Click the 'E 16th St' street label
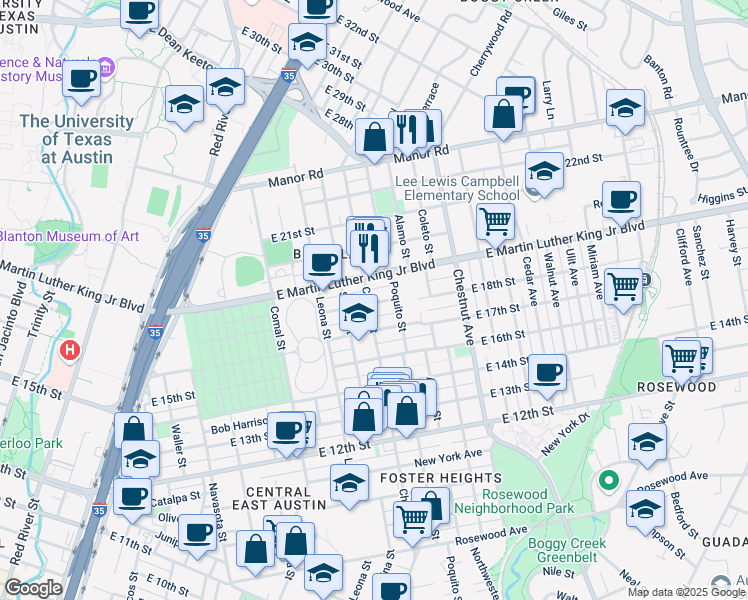 click(503, 338)
